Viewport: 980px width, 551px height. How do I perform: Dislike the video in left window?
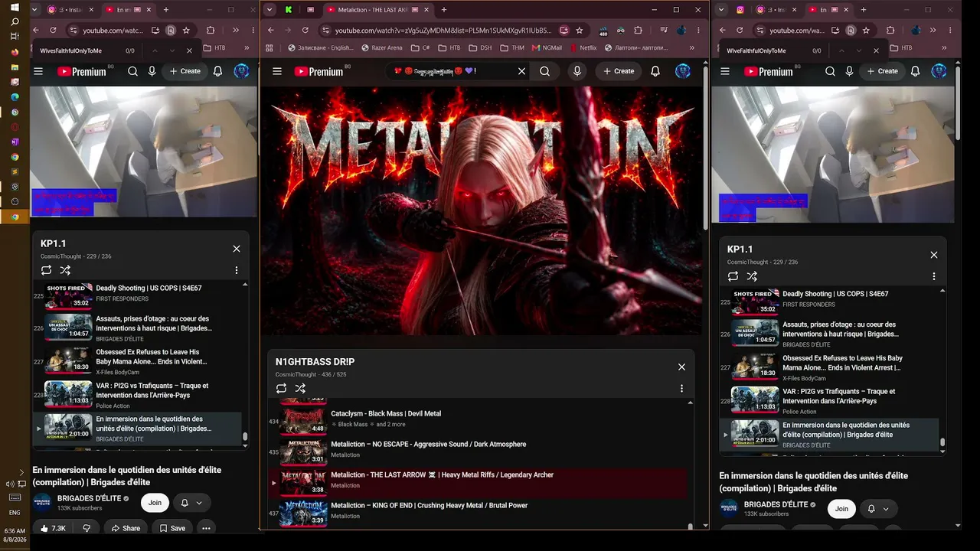tap(87, 528)
